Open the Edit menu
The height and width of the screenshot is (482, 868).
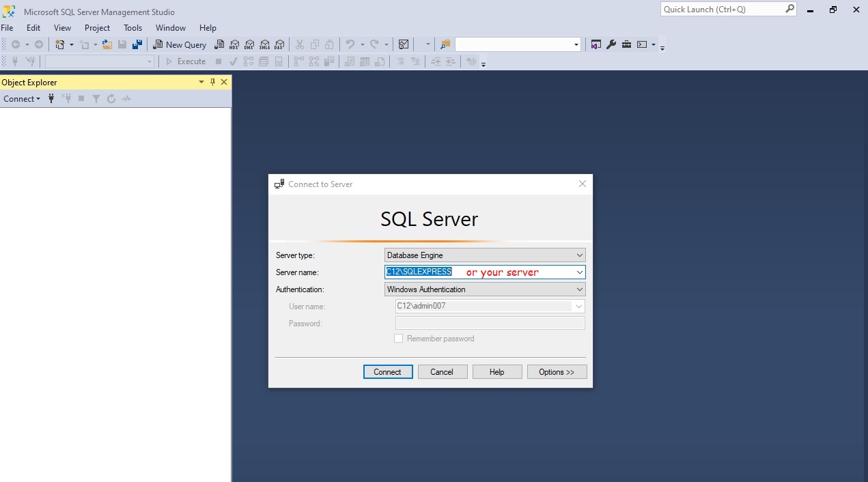tap(33, 28)
